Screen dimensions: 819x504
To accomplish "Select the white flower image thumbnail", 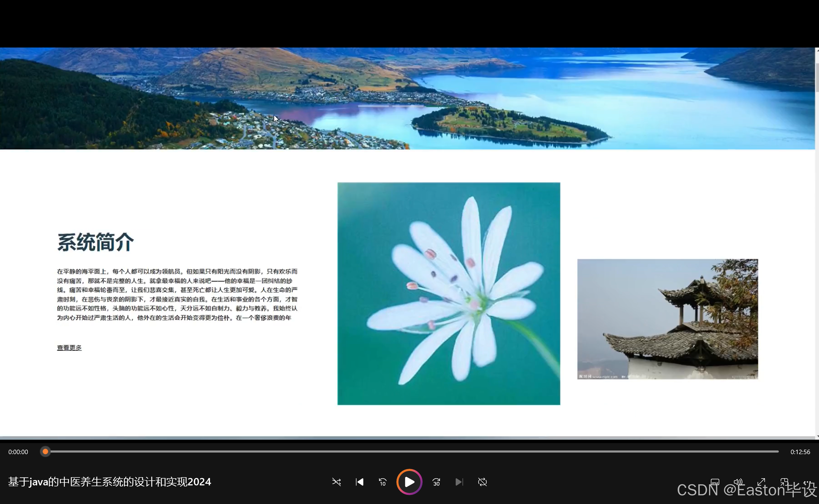I will coord(448,293).
